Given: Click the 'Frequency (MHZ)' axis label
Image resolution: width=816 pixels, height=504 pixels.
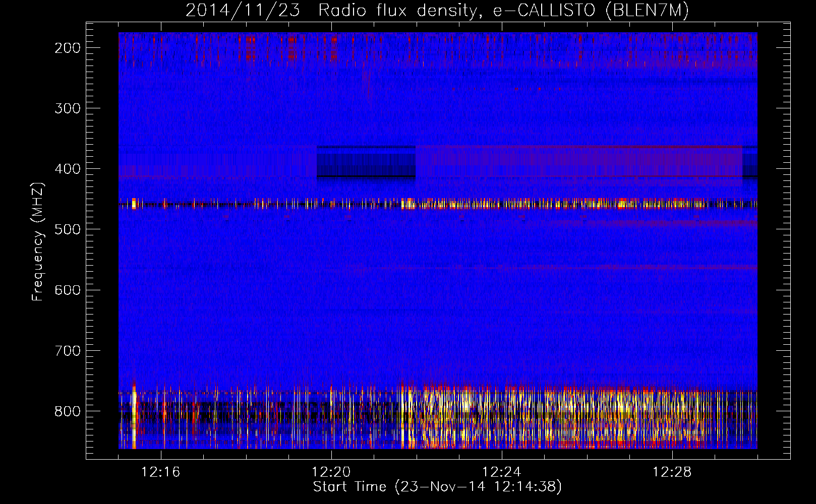Looking at the screenshot, I should [x=38, y=241].
